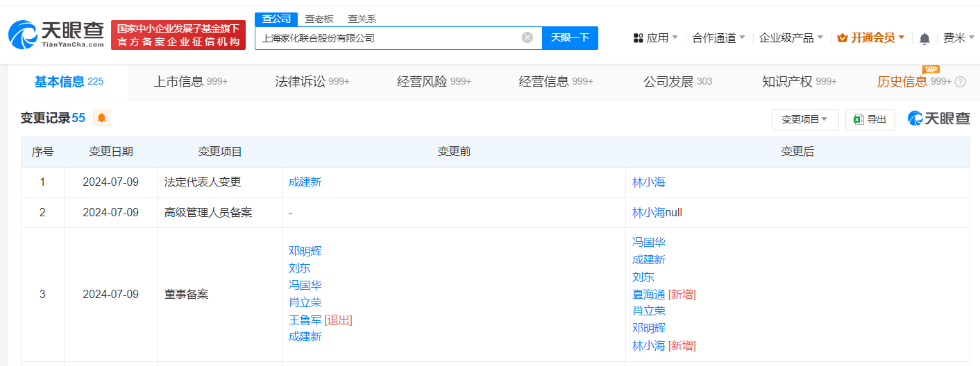Open notifications bell icon in header

pos(924,39)
